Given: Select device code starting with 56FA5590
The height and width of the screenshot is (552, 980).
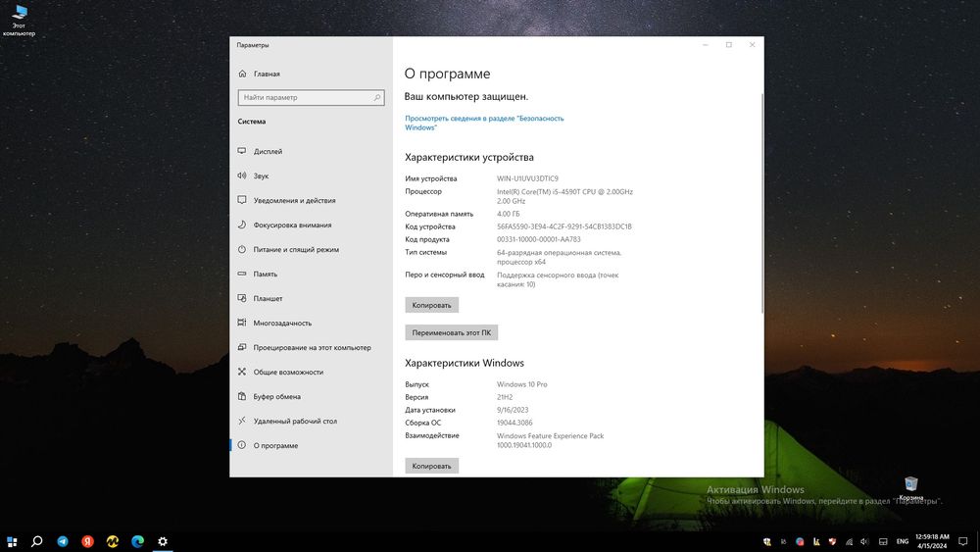Looking at the screenshot, I should pos(564,226).
